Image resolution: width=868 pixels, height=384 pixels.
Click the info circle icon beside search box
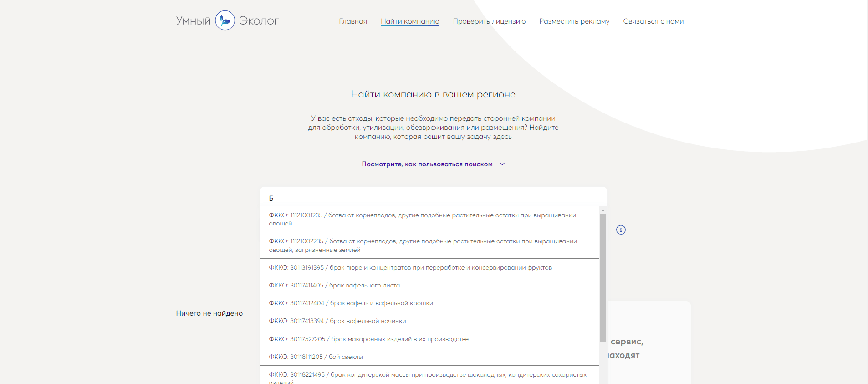click(621, 230)
